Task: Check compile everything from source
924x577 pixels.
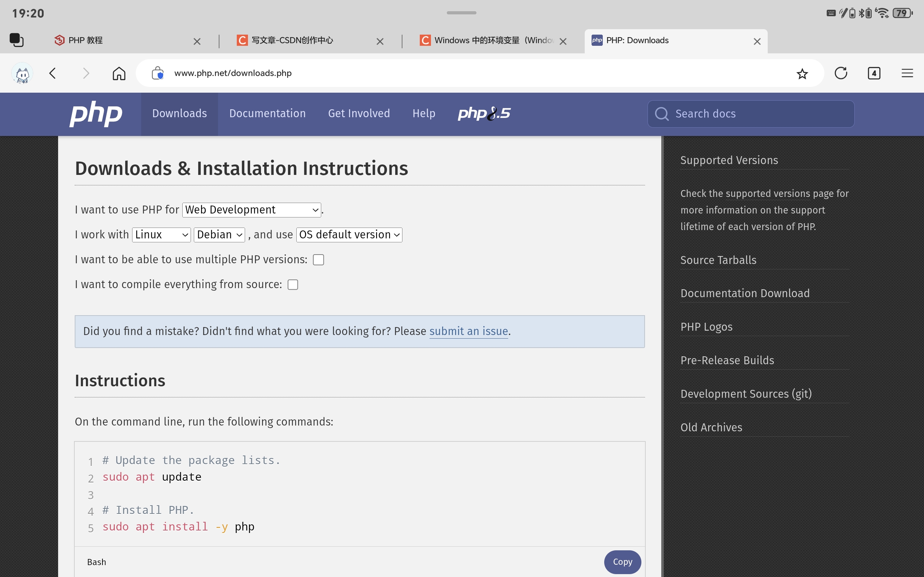Action: 292,285
